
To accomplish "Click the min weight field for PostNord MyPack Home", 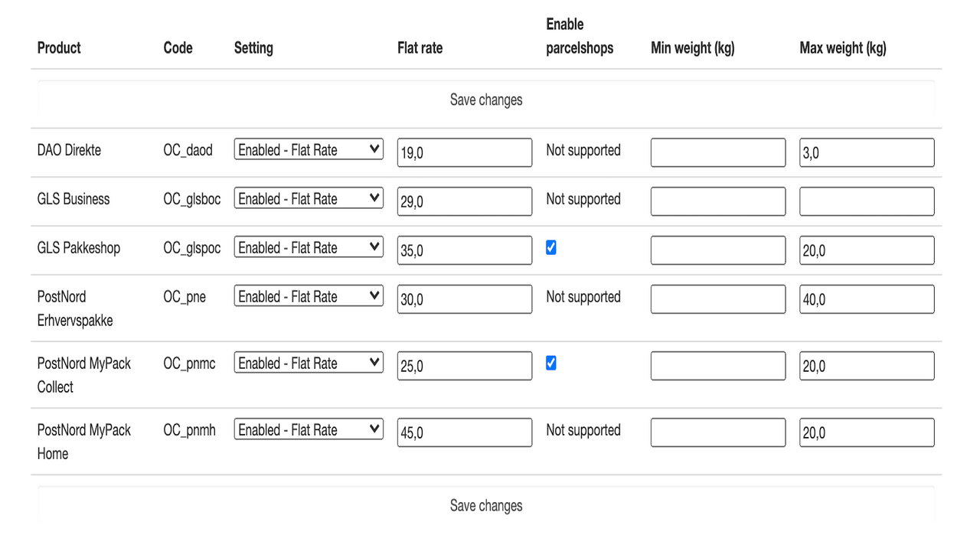I will tap(717, 432).
